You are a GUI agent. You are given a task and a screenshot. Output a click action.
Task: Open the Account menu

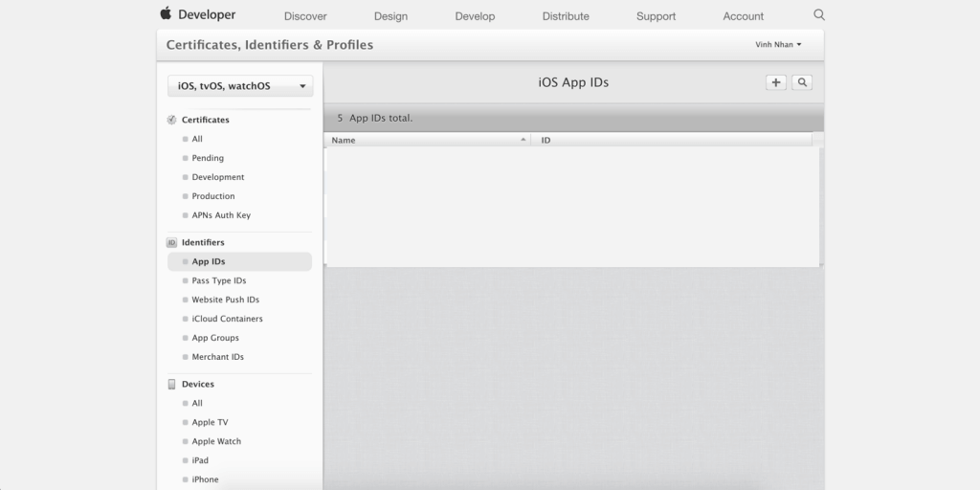743,16
